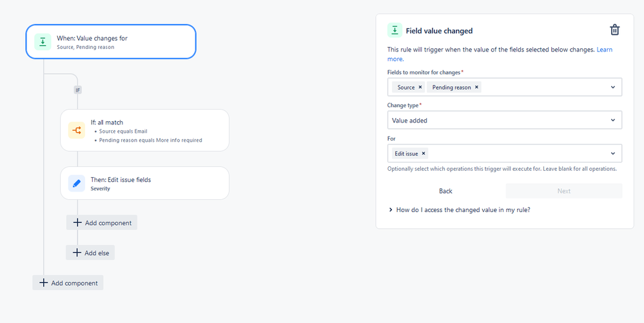Open the Change type Value added dropdown

click(505, 121)
